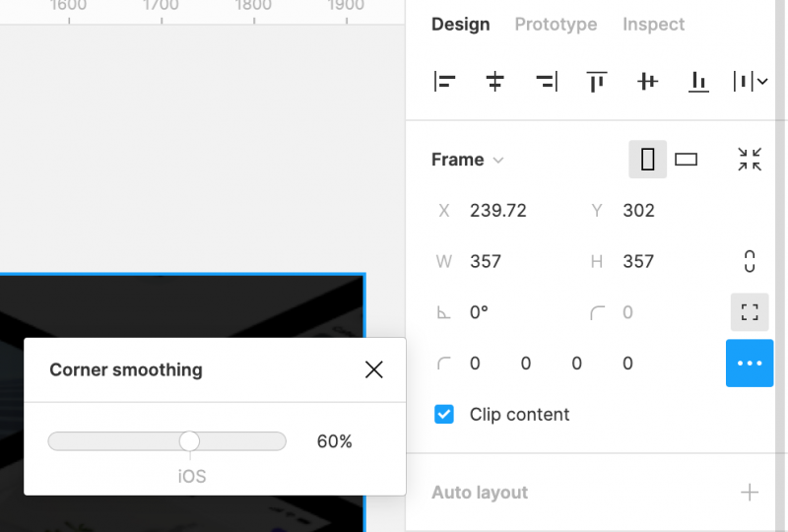
Task: Click align horizontal centers icon
Action: pyautogui.click(x=495, y=82)
